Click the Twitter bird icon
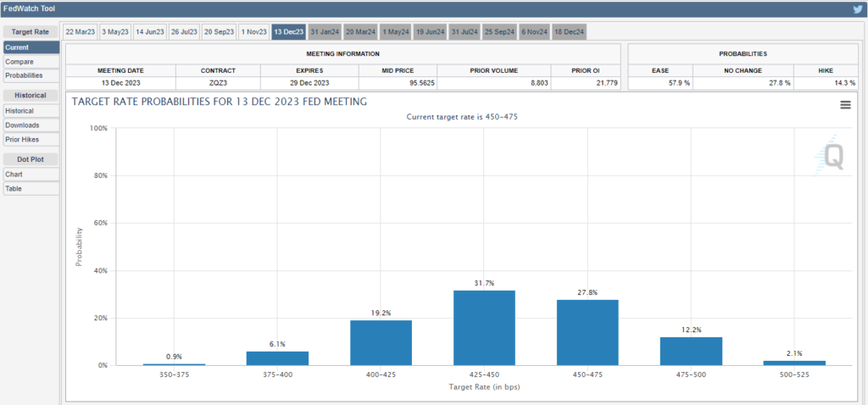Screen dimensions: 868x405 coord(857,9)
